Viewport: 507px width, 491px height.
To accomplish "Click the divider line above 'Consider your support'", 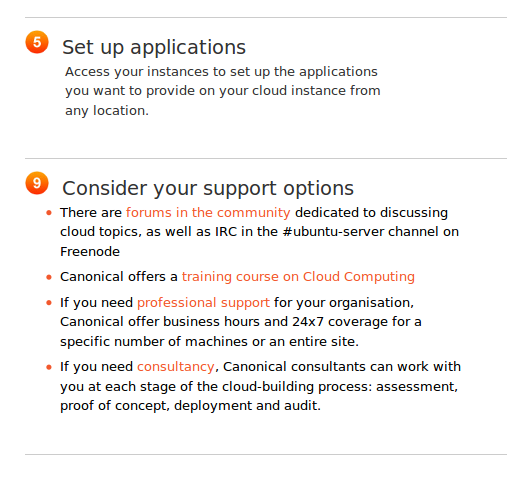I will [x=266, y=159].
